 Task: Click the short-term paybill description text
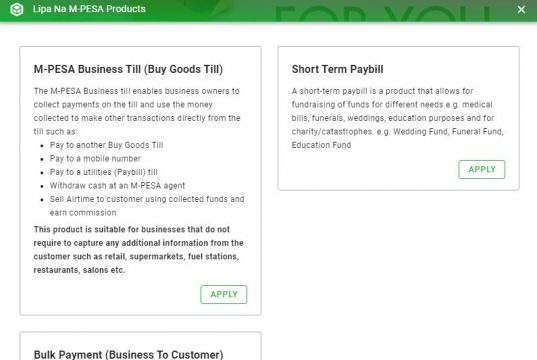(397, 118)
